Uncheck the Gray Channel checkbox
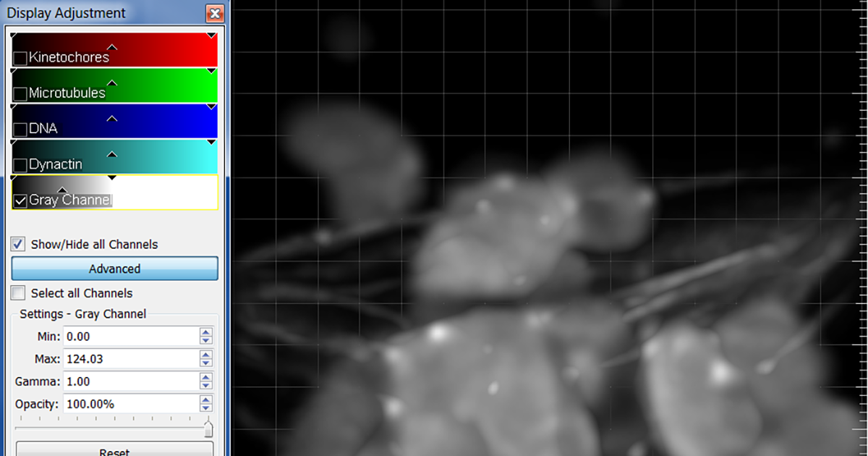868x456 pixels. 20,200
